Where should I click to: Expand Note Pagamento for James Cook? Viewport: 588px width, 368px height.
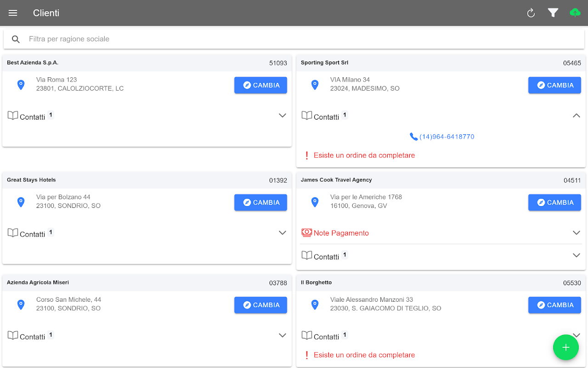click(x=577, y=233)
